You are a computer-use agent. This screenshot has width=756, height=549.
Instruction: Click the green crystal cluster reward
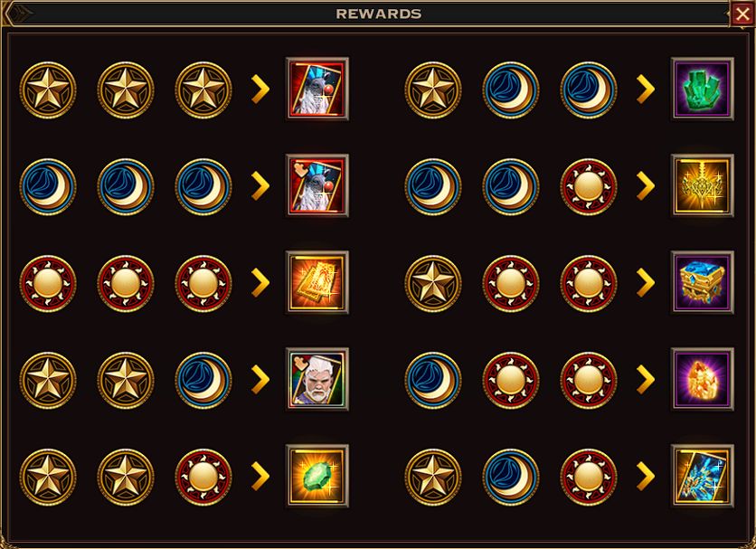click(703, 89)
